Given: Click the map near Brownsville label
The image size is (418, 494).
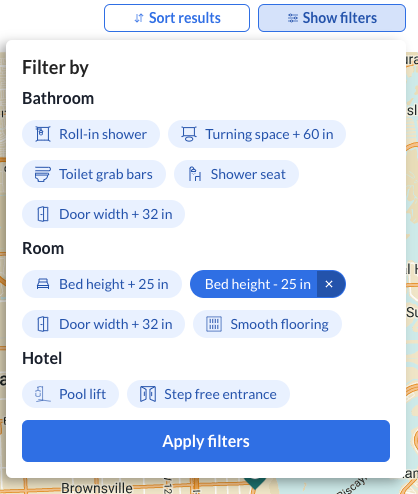Looking at the screenshot, I should coord(97,488).
